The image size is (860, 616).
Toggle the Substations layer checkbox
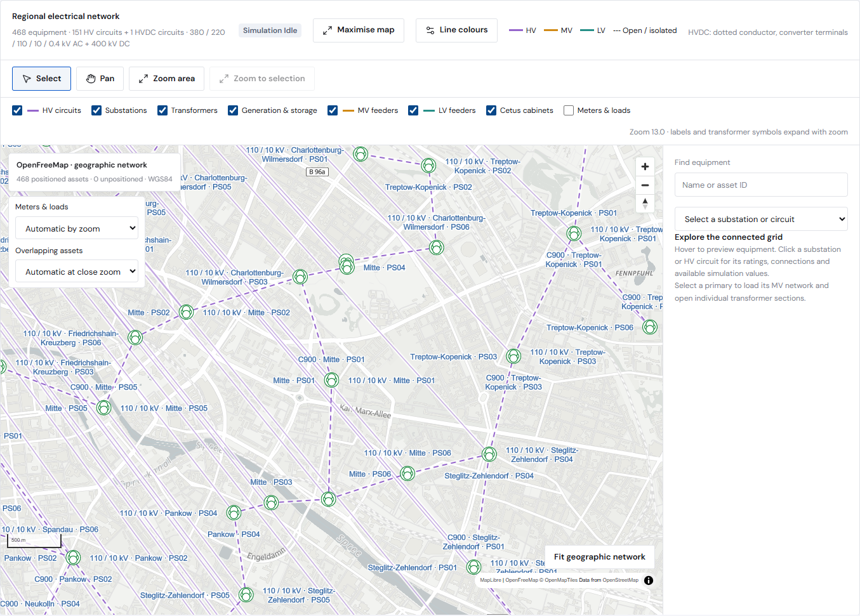[96, 110]
